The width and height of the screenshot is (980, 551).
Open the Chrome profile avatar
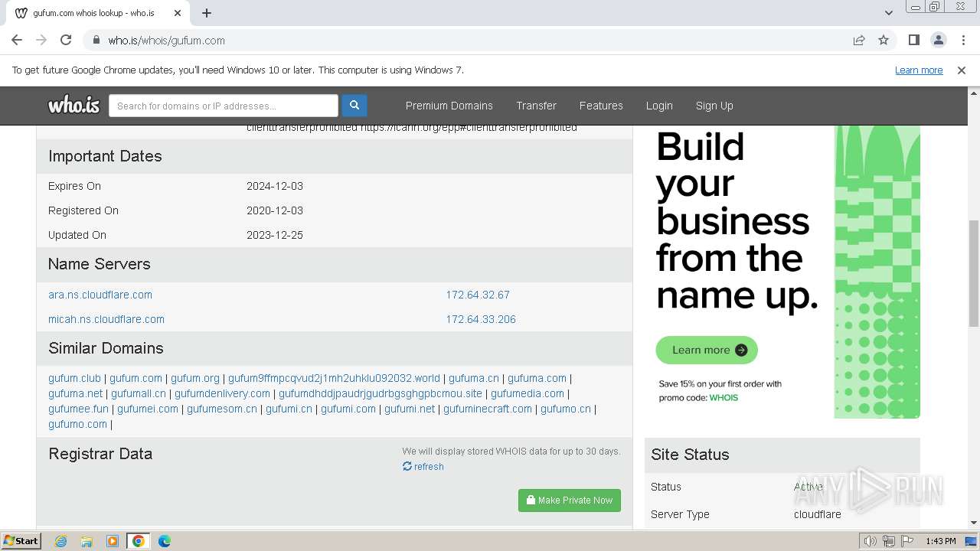(x=938, y=41)
